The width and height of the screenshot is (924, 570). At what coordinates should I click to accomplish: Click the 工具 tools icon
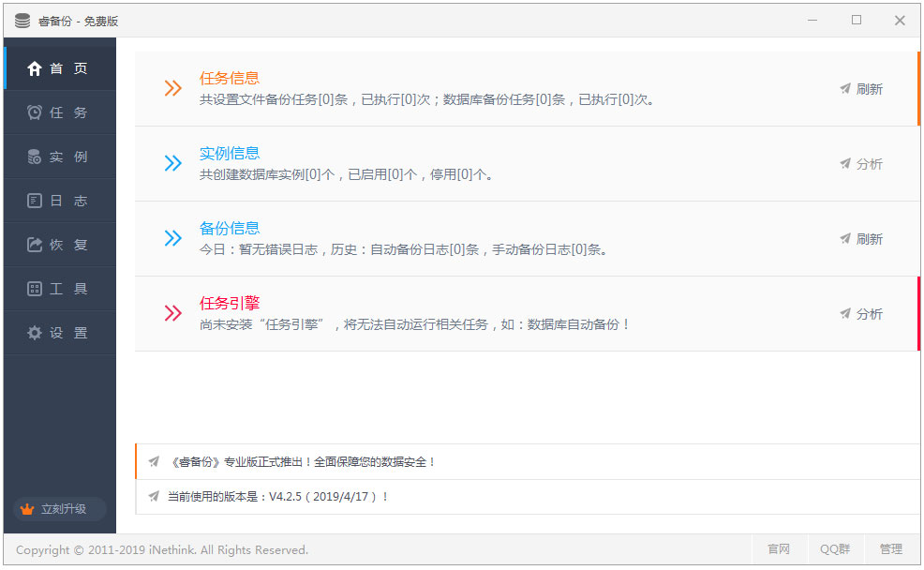(35, 289)
